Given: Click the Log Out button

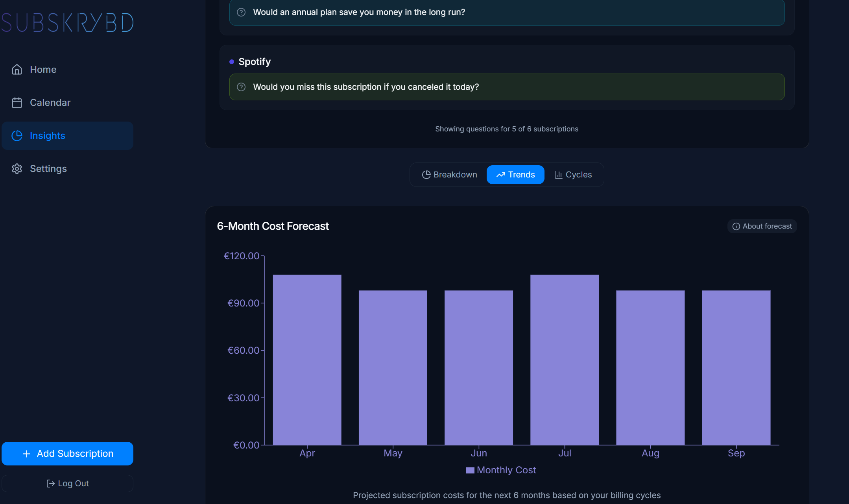Looking at the screenshot, I should [68, 484].
